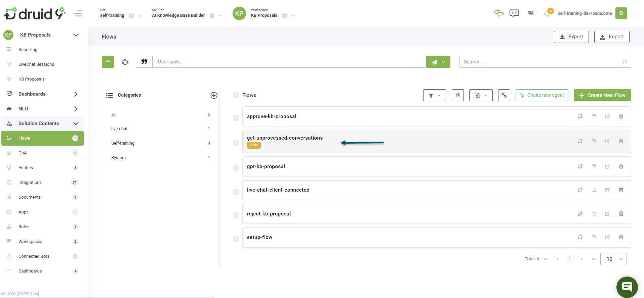
Task: Change language via flag icon
Action: point(531,13)
